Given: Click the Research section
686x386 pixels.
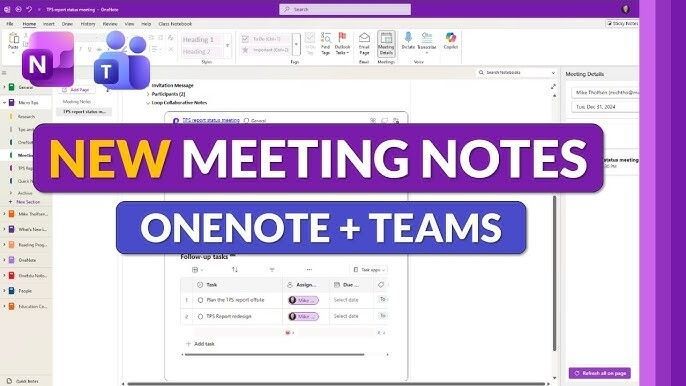Looking at the screenshot, I should coord(26,117).
